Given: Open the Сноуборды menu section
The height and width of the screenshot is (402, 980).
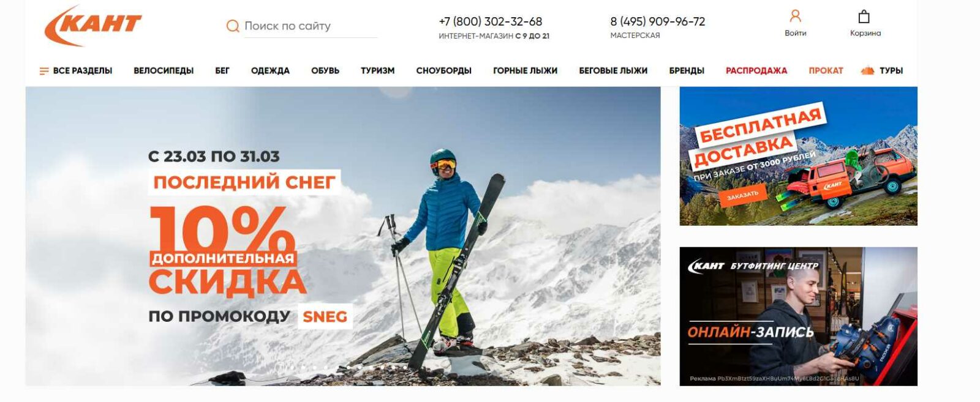Looking at the screenshot, I should click(443, 70).
